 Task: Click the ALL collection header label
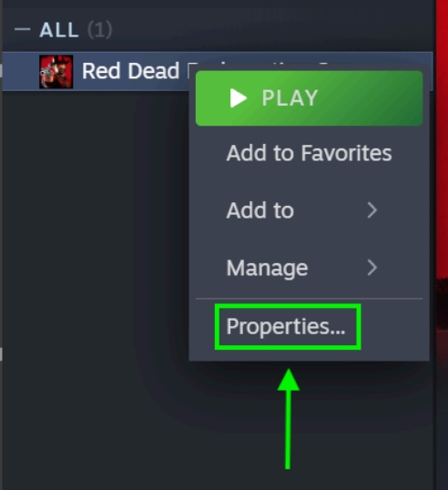[x=59, y=30]
